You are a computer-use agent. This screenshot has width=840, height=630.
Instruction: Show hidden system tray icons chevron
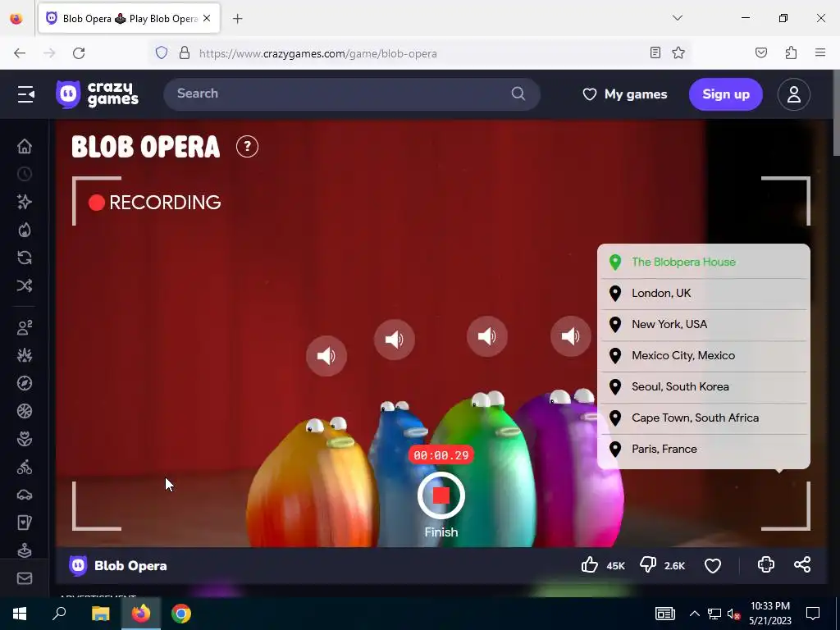pos(694,614)
